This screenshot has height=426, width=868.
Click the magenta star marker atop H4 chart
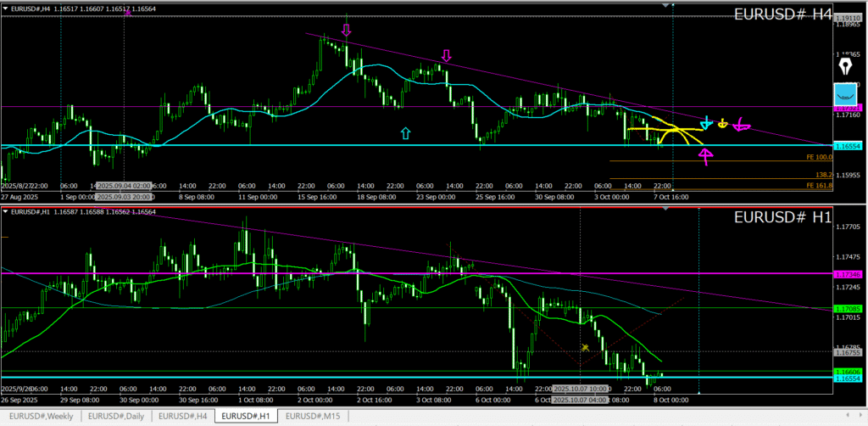point(128,12)
